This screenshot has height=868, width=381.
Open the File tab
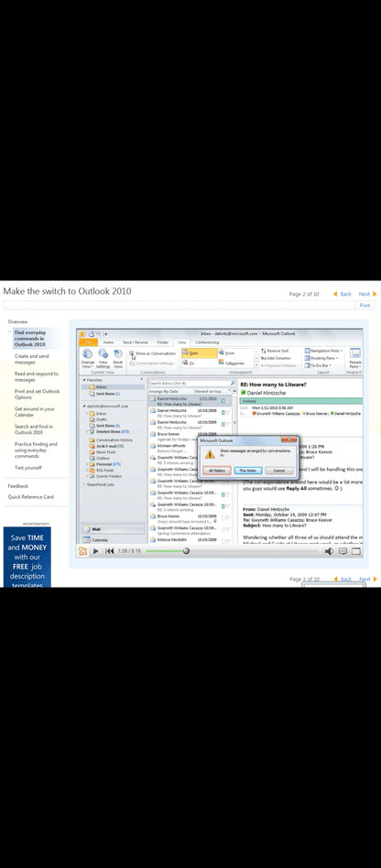[x=89, y=342]
